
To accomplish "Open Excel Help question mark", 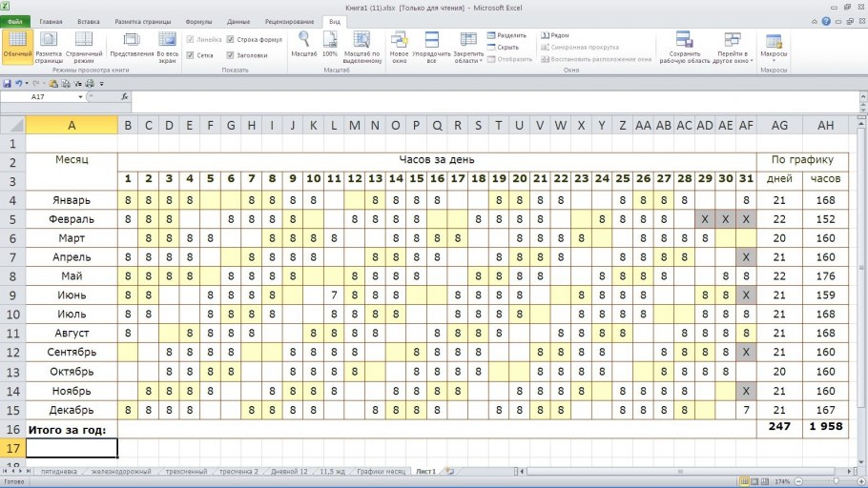I will (x=826, y=22).
